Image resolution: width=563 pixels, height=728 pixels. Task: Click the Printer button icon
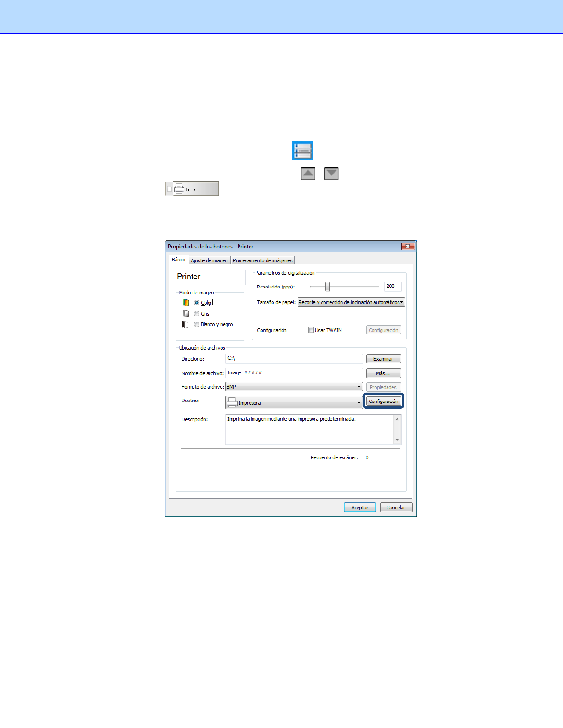[180, 189]
